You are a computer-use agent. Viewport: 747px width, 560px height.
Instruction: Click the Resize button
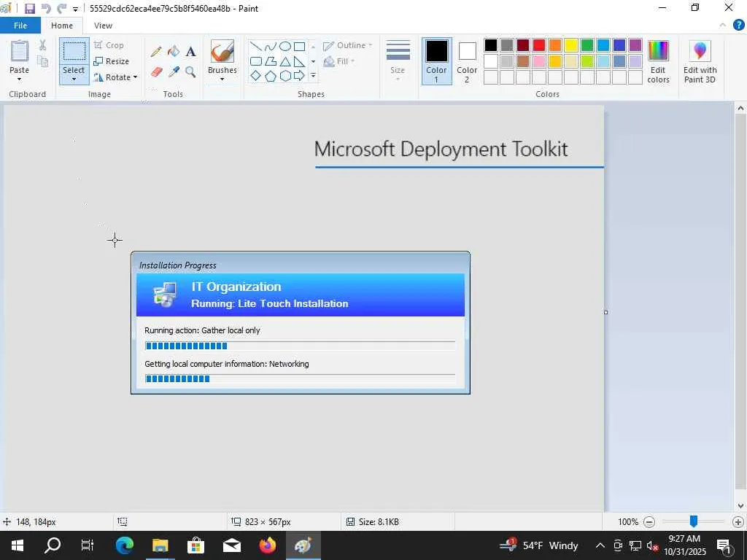pos(112,61)
